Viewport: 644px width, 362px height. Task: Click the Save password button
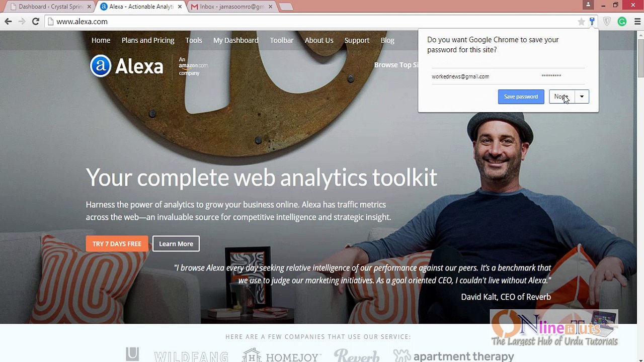pos(521,97)
